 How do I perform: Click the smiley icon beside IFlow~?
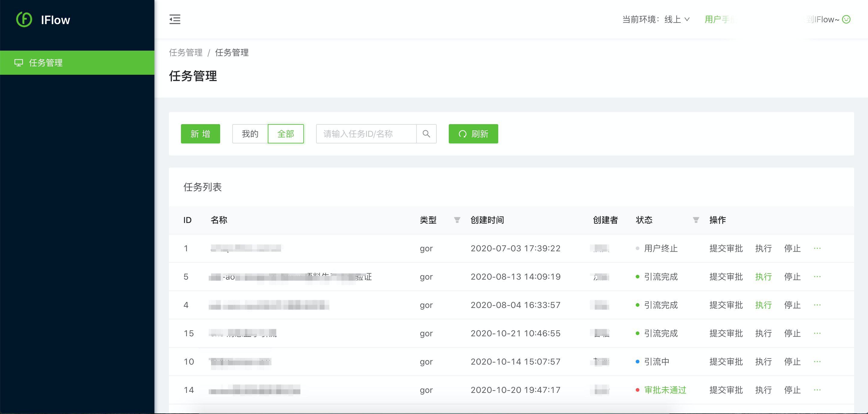point(846,20)
